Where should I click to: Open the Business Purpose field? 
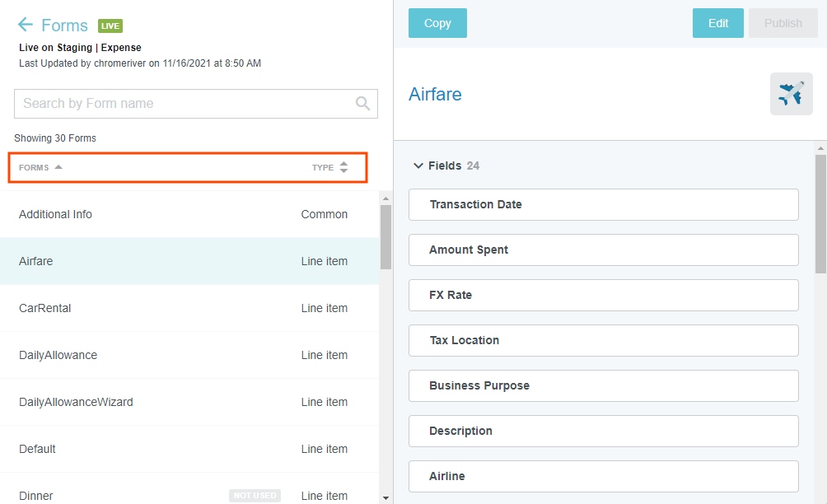tap(603, 385)
